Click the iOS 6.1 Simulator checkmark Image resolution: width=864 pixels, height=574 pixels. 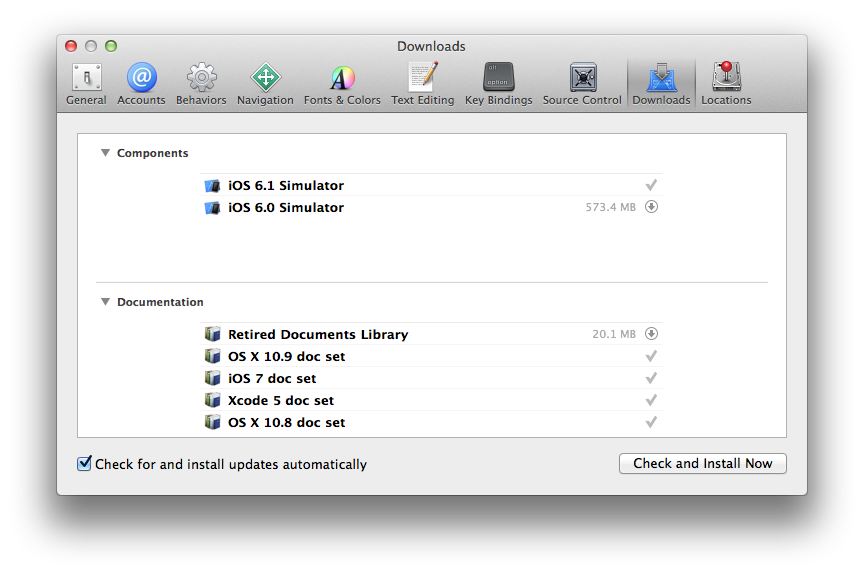click(x=651, y=185)
